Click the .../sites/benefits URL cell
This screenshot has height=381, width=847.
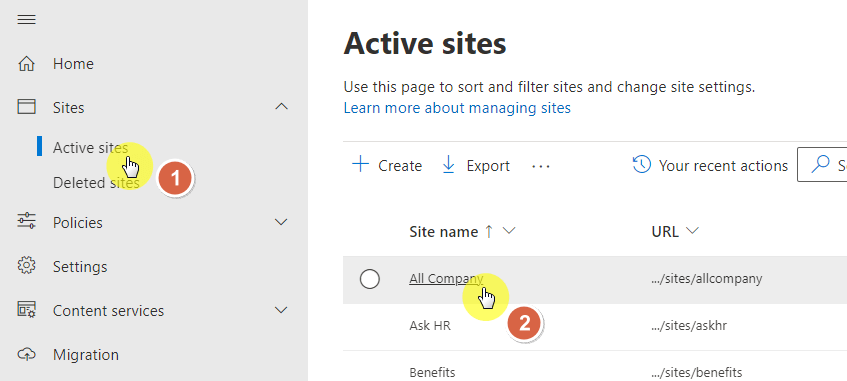(x=697, y=372)
